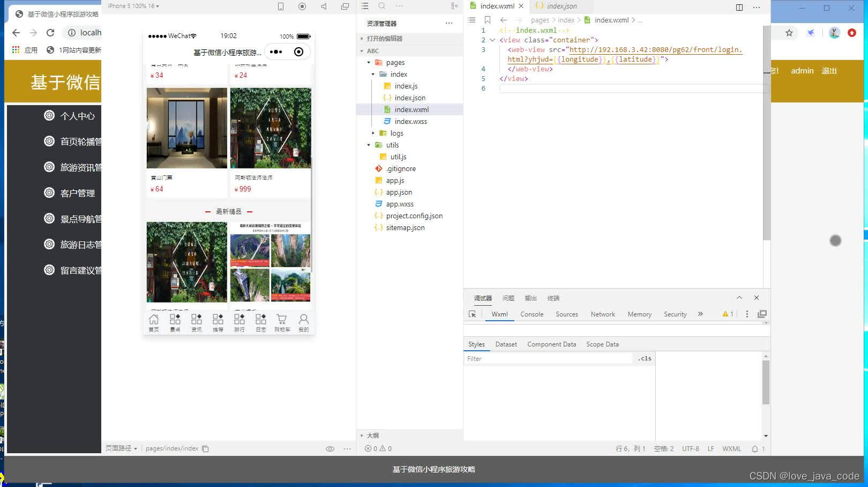
Task: Tap the shopping cart tab icon
Action: point(282,323)
